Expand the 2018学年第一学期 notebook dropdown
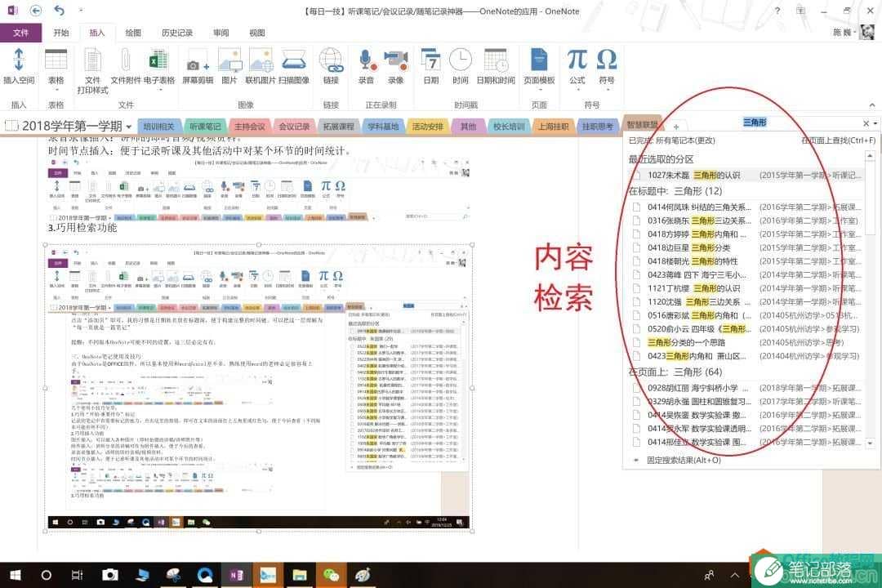Viewport: 882px width, 588px height. pyautogui.click(x=129, y=127)
